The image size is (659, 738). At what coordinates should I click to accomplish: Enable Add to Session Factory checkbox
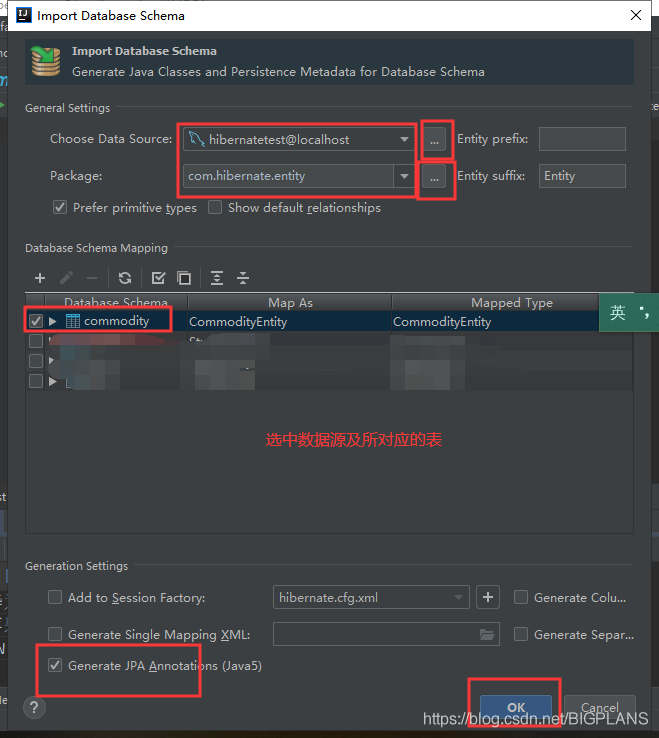point(55,597)
